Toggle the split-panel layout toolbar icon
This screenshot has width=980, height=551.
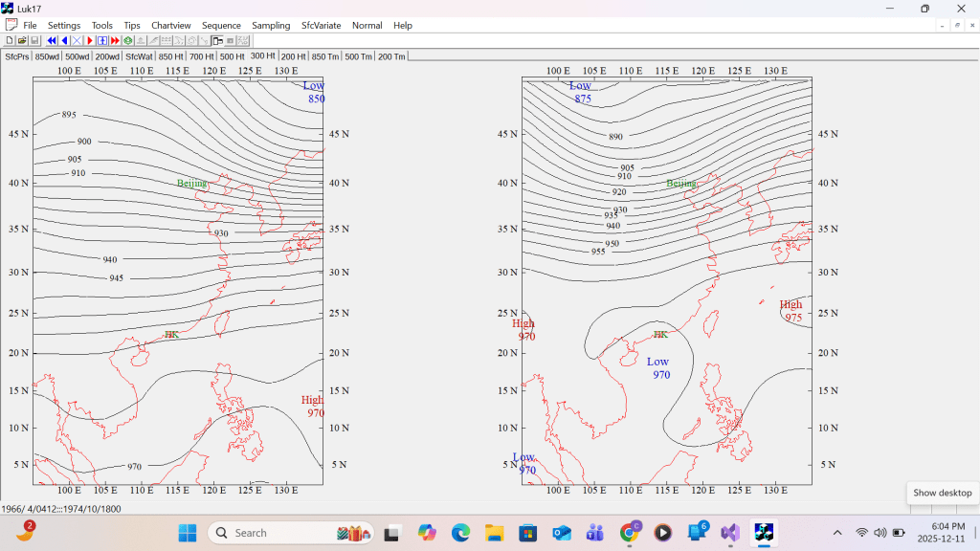click(x=217, y=41)
